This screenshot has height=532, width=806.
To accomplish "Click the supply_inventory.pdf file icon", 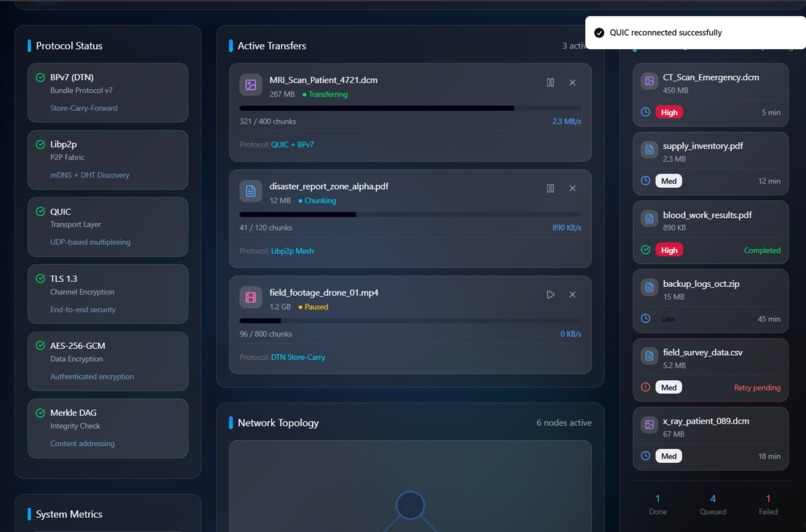I will 649,150.
